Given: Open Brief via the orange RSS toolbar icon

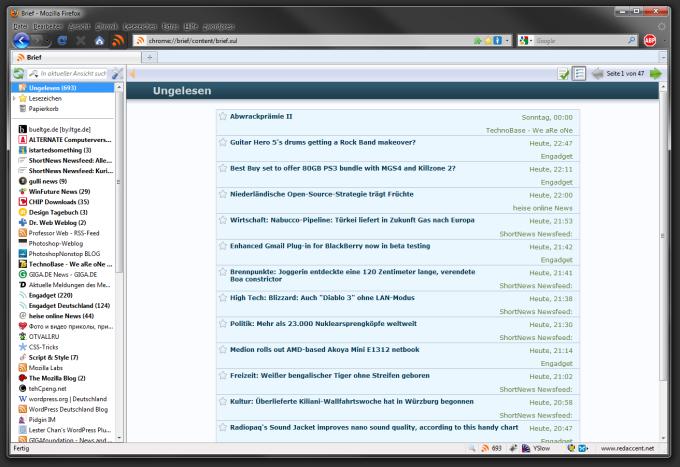Looking at the screenshot, I should 118,40.
